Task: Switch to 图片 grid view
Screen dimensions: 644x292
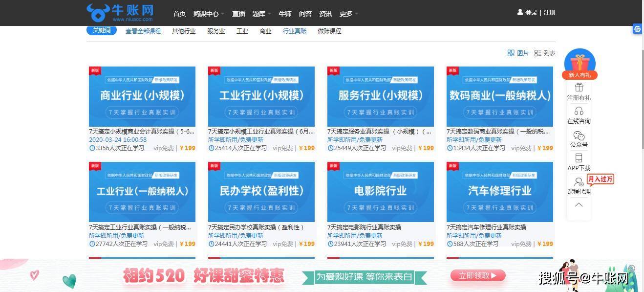Action: [518, 53]
